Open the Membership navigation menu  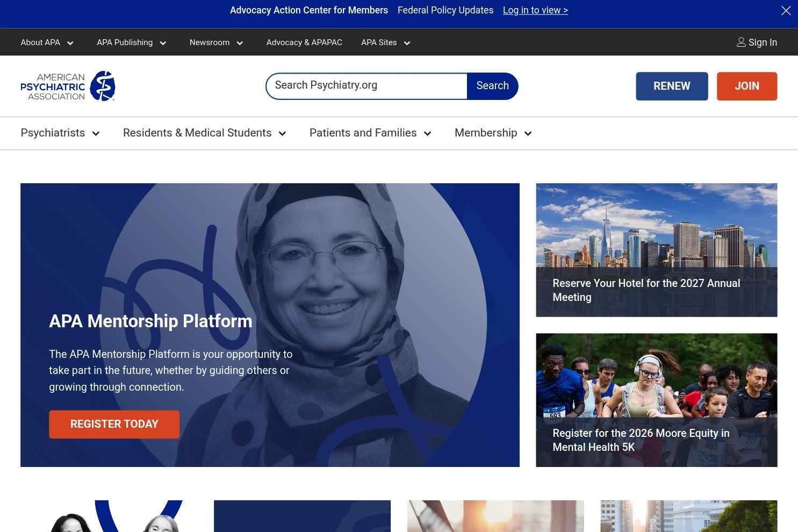pyautogui.click(x=486, y=133)
